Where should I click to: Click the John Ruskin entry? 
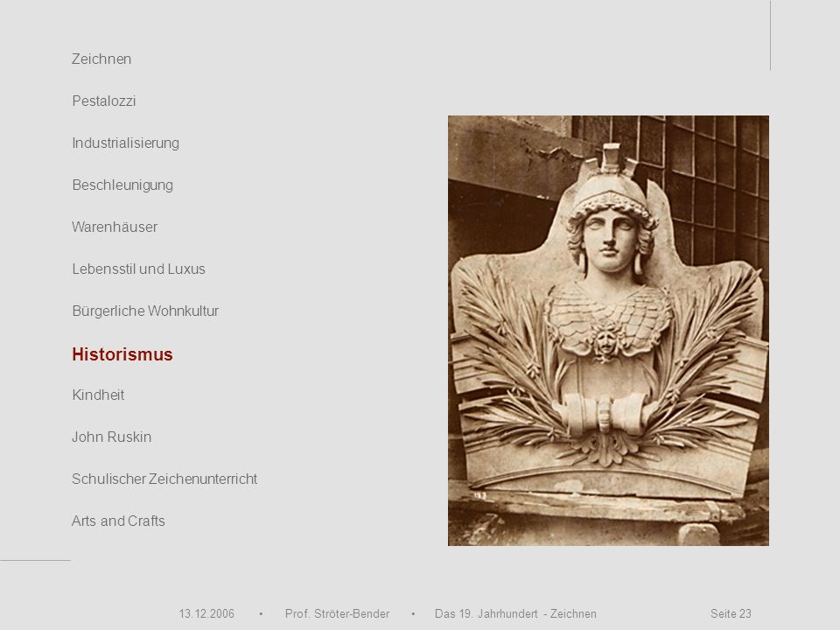tap(111, 437)
